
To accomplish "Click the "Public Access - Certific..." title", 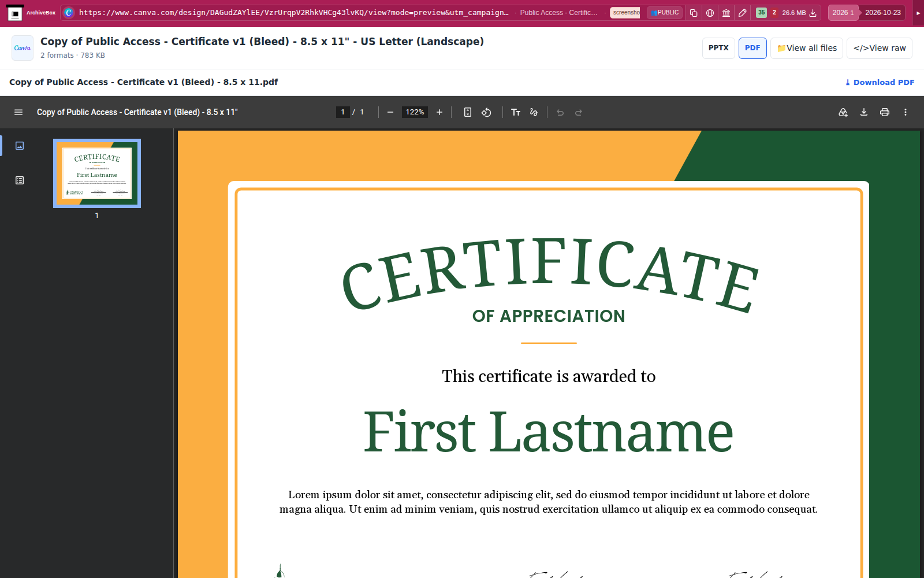I will click(x=559, y=13).
